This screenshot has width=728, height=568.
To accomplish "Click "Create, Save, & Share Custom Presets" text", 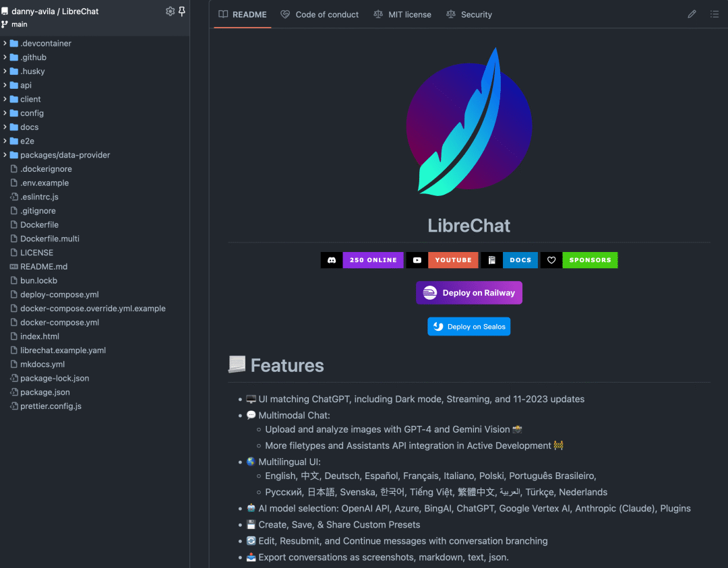I will tap(339, 524).
